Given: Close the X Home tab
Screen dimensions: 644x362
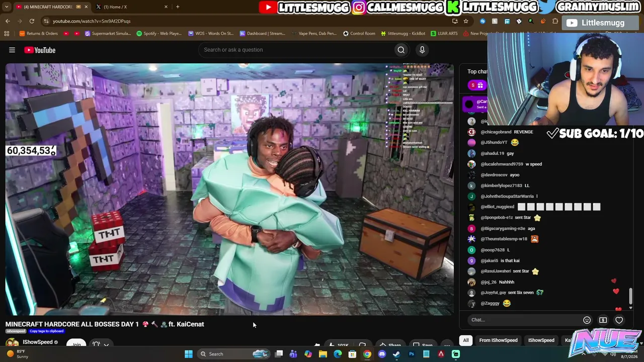Looking at the screenshot, I should point(166,7).
